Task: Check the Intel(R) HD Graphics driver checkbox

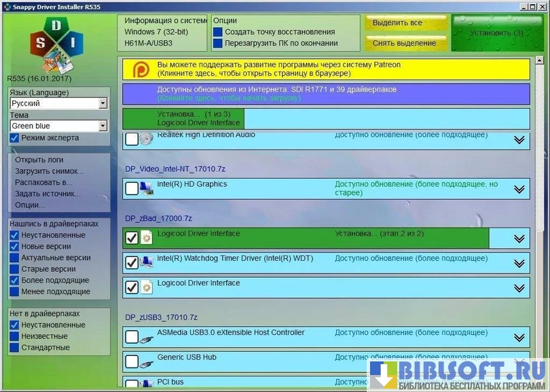Action: (132, 189)
